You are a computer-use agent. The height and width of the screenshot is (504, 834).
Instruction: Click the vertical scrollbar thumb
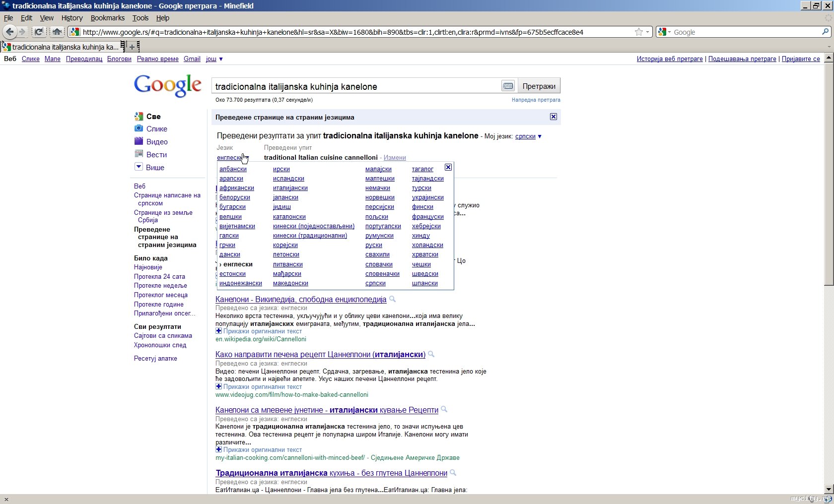829,174
